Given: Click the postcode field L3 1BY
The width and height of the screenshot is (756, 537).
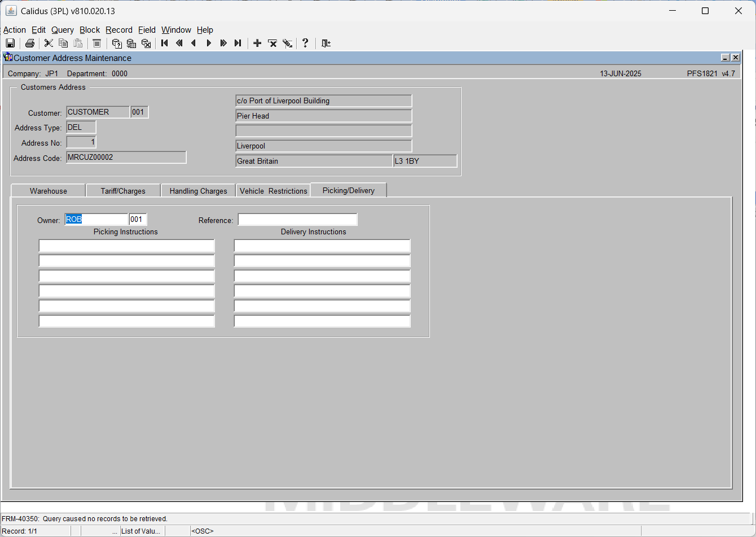Looking at the screenshot, I should [425, 161].
